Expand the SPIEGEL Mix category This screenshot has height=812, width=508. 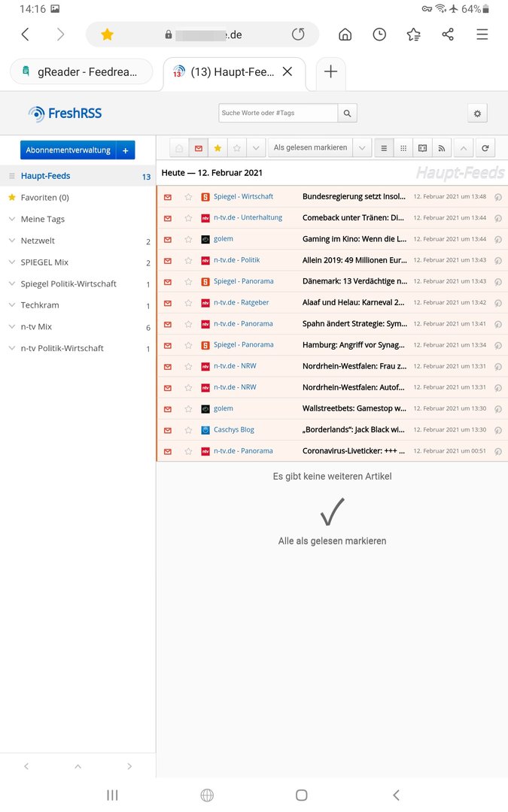click(12, 262)
